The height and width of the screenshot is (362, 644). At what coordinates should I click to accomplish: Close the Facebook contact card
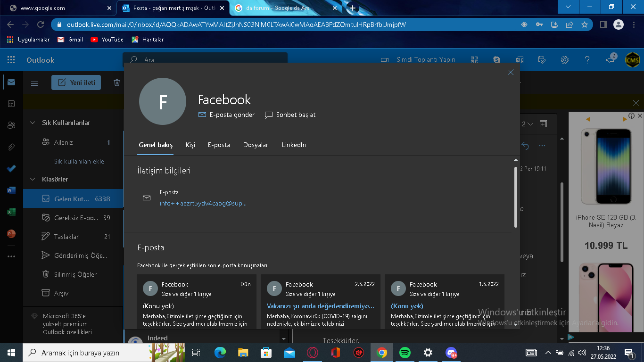pyautogui.click(x=510, y=72)
